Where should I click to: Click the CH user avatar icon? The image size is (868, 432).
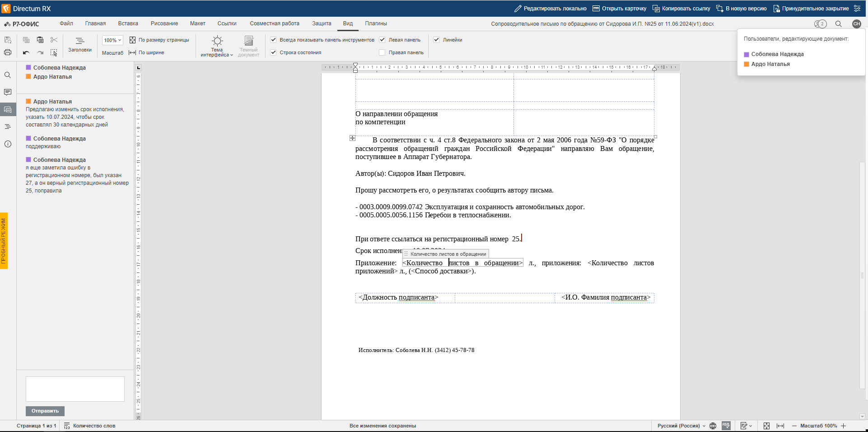click(x=856, y=24)
